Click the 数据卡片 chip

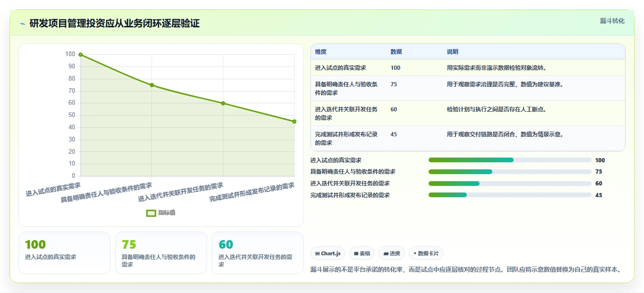tap(426, 253)
